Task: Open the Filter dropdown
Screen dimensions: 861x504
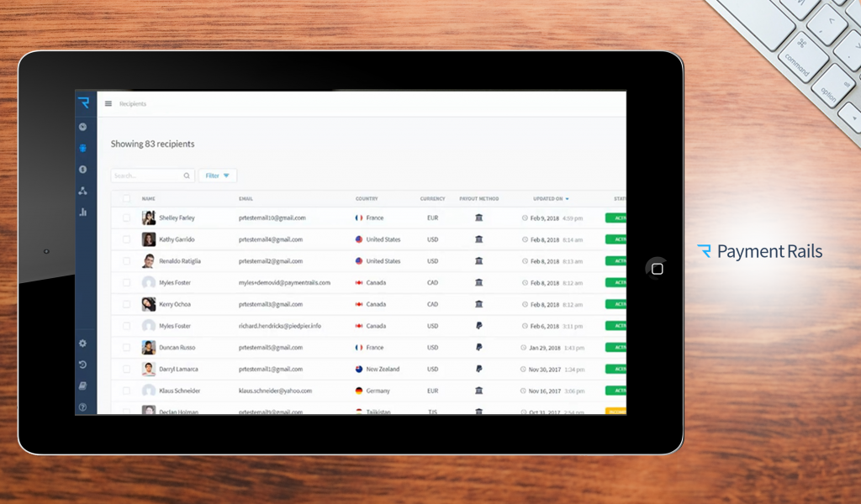Action: click(217, 176)
